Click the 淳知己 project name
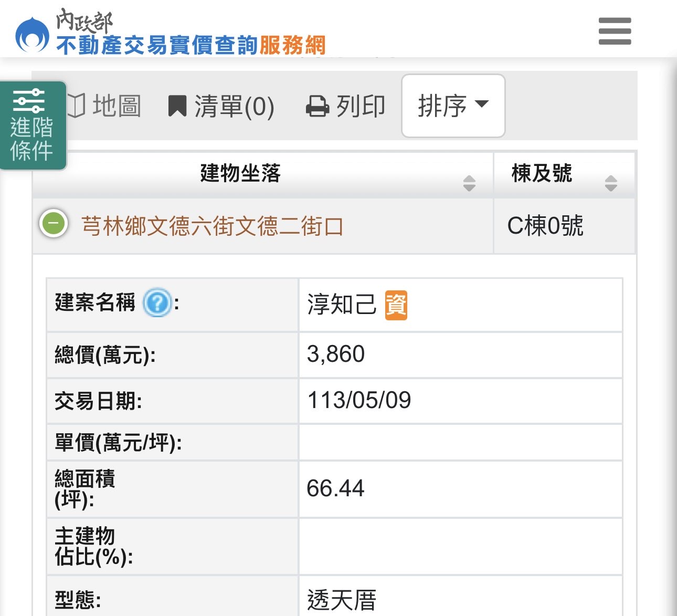 (x=342, y=305)
